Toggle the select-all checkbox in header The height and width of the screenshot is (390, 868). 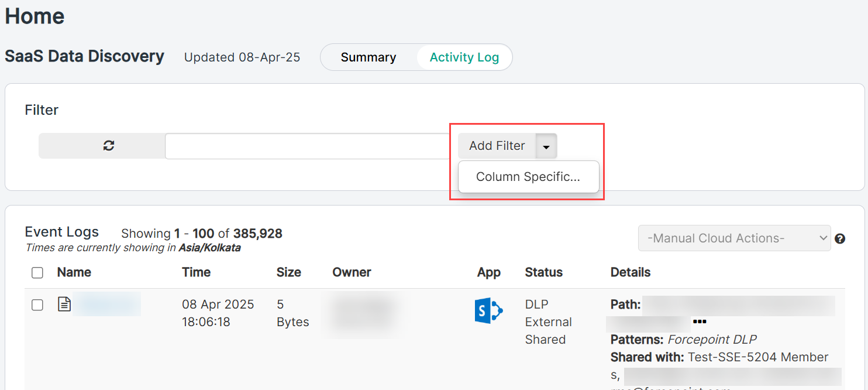[37, 273]
